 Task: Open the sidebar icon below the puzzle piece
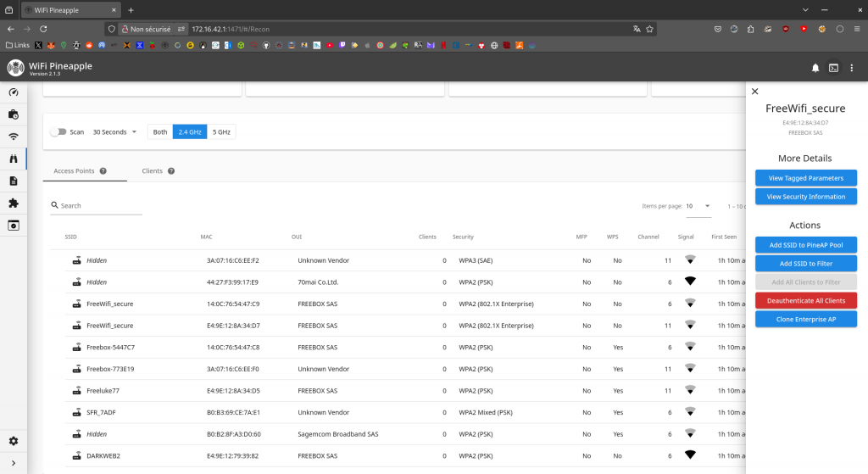[x=14, y=226]
